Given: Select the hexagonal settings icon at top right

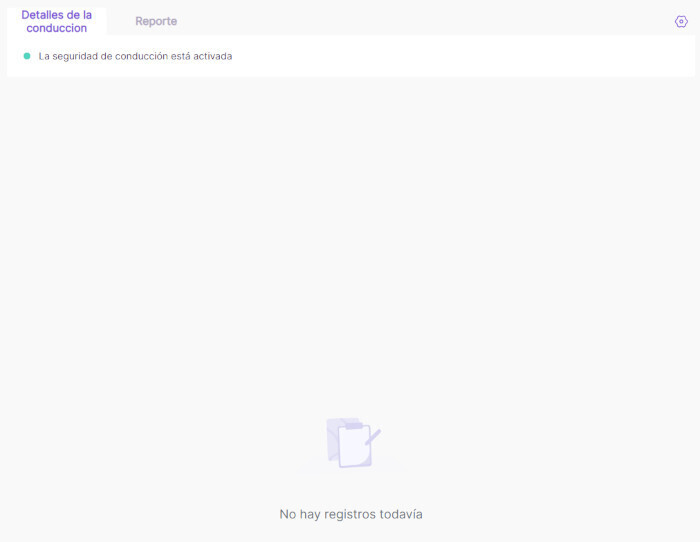Looking at the screenshot, I should click(x=681, y=21).
